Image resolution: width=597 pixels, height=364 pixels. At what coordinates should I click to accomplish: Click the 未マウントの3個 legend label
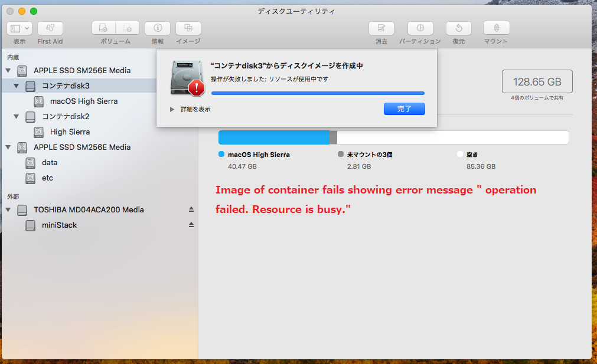pyautogui.click(x=370, y=155)
